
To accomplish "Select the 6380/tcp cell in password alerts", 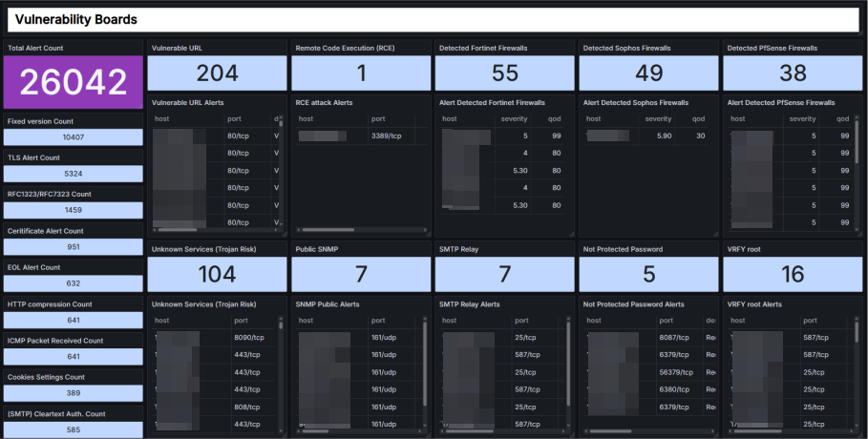I will [x=674, y=389].
